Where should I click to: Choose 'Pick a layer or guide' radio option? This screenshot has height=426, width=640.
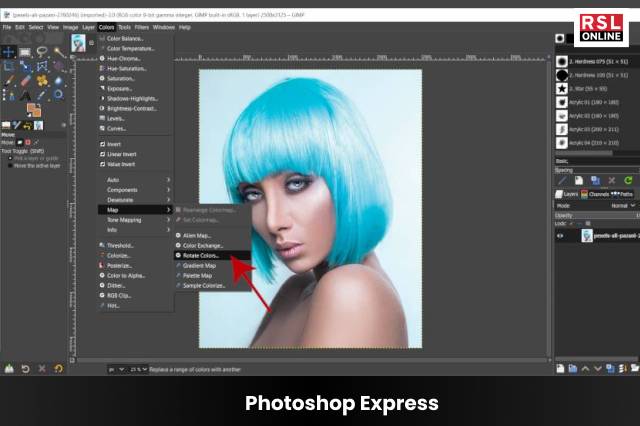pyautogui.click(x=33, y=158)
